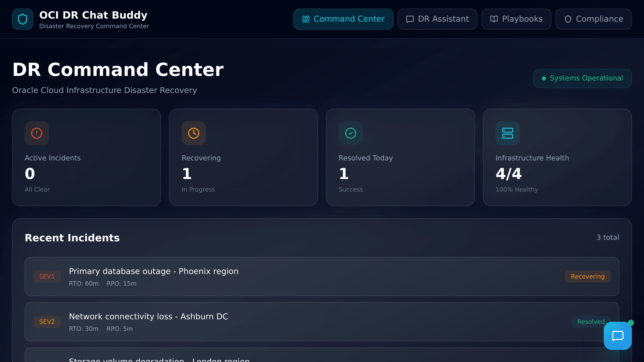The height and width of the screenshot is (362, 644).
Task: Click the red alert icon in Active Incidents card
Action: coord(37,133)
